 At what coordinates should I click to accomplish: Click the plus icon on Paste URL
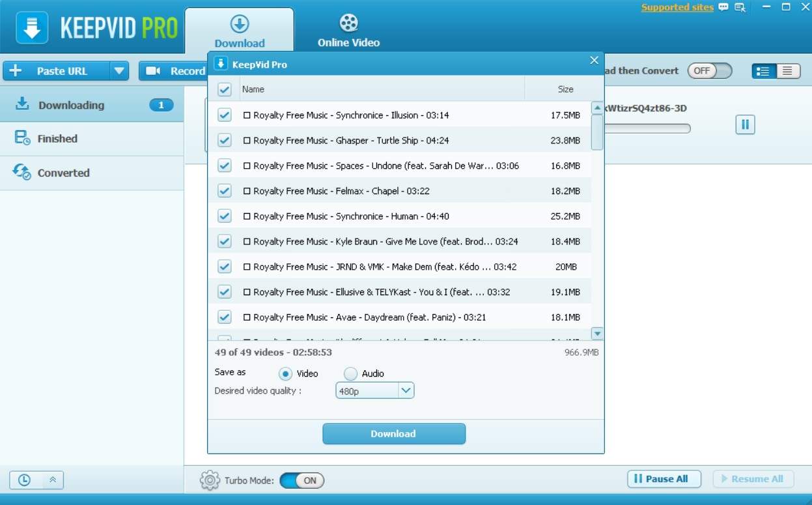point(15,71)
